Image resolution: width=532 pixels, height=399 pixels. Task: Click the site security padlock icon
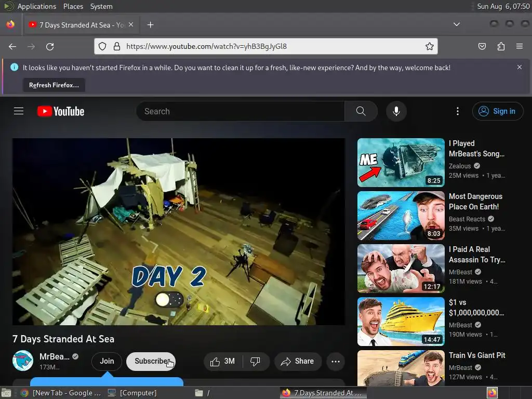point(117,46)
